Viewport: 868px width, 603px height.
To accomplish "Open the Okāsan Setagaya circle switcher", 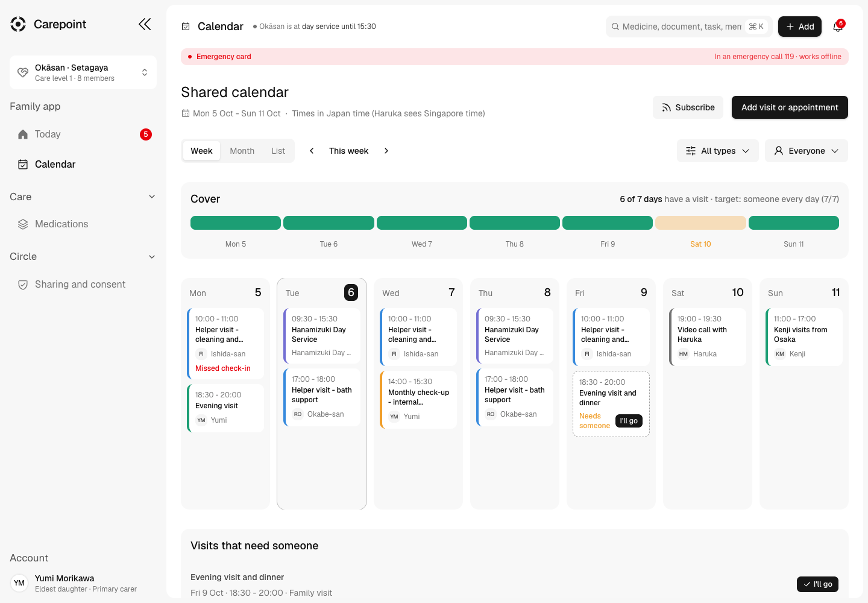I will tap(83, 72).
